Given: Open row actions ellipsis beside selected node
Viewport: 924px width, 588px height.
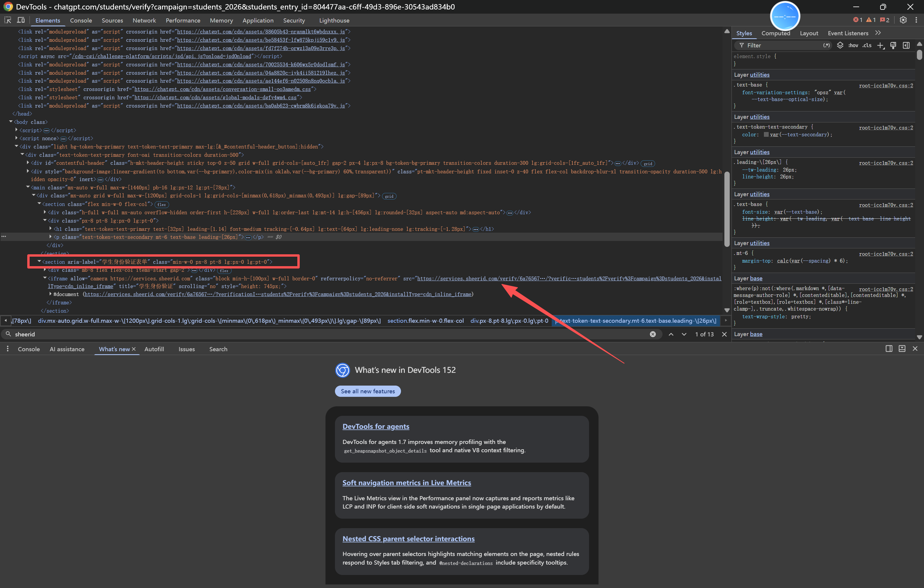Looking at the screenshot, I should click(x=4, y=237).
